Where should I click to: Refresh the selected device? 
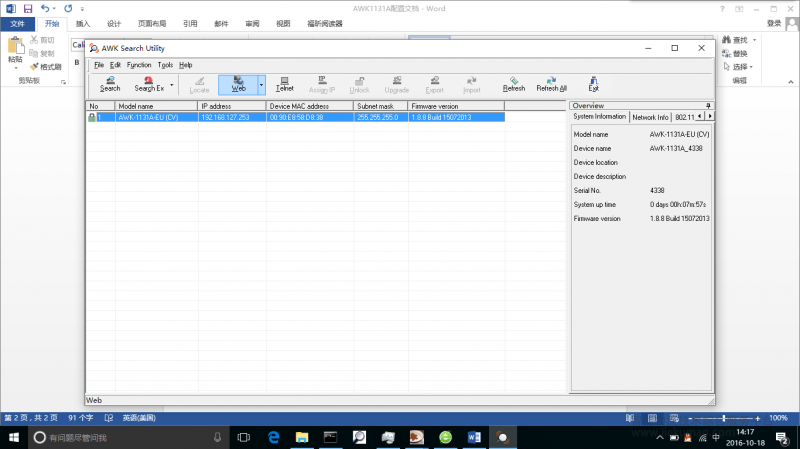514,85
